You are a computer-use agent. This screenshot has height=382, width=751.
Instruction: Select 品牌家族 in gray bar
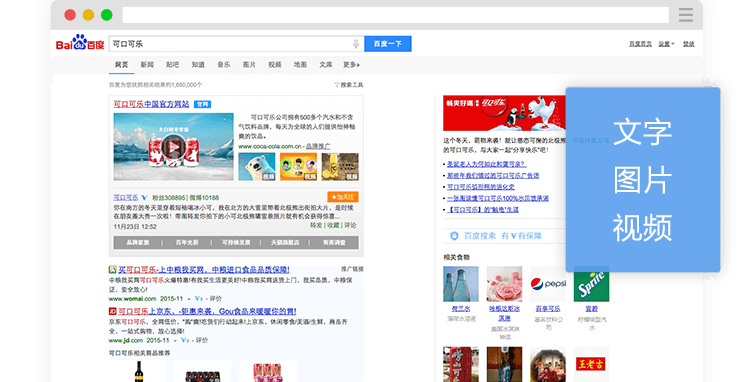pyautogui.click(x=138, y=243)
